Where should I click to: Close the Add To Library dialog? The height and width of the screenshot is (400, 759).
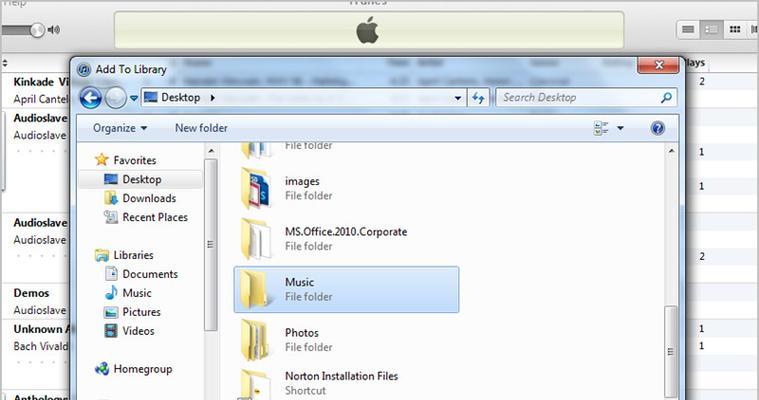658,65
